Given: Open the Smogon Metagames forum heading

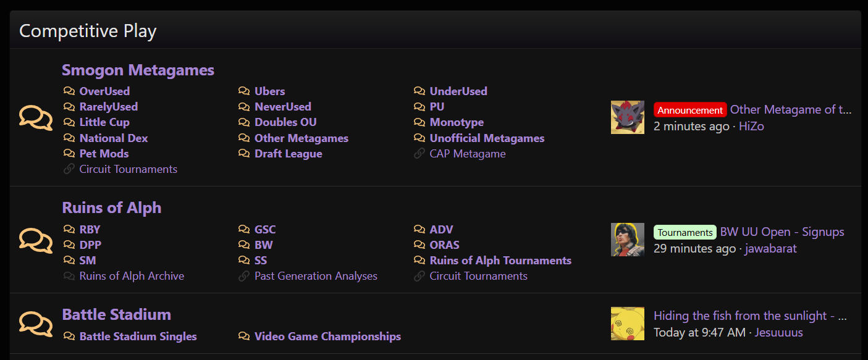Looking at the screenshot, I should pos(138,70).
